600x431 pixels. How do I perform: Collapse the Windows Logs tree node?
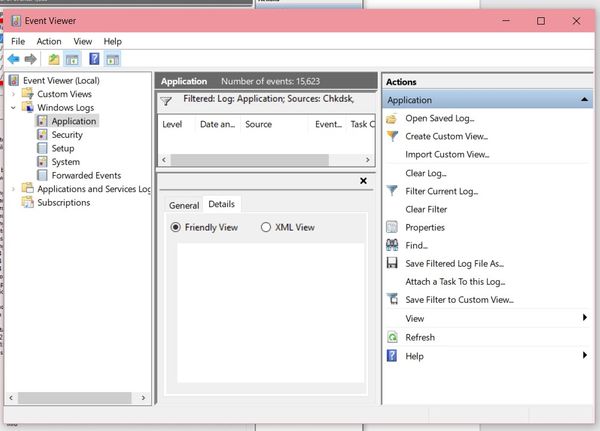tap(13, 108)
